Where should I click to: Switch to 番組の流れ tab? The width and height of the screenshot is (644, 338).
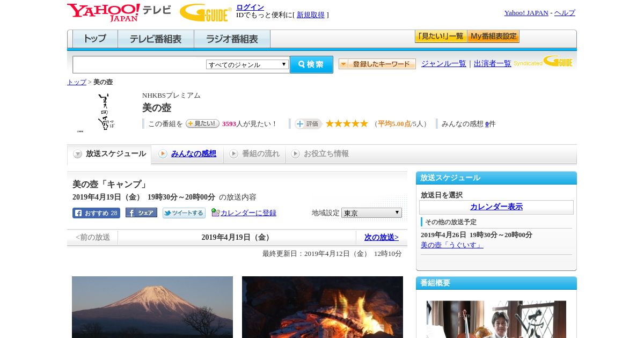(261, 154)
